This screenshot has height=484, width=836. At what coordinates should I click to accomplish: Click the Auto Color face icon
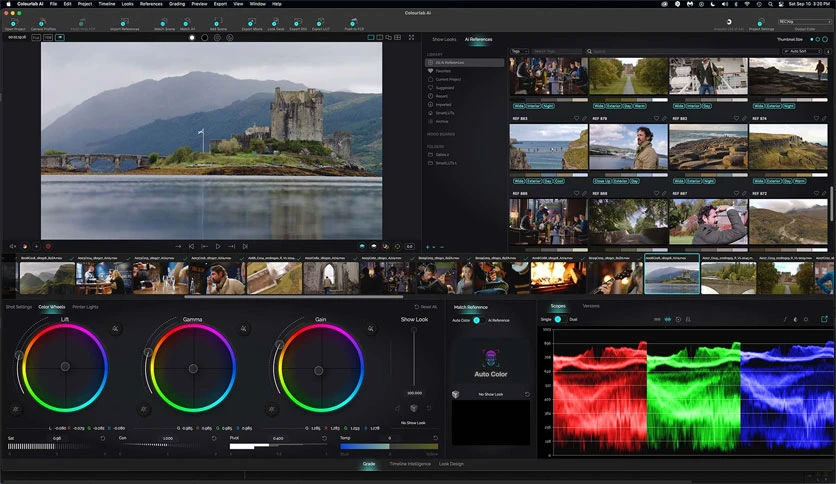point(491,358)
